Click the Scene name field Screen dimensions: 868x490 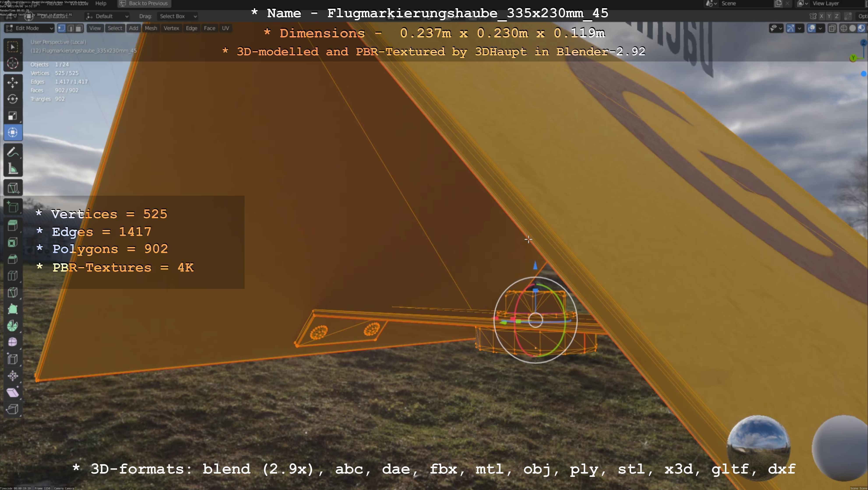(x=741, y=3)
